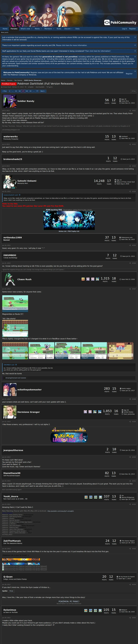Close the generative AI content notice
The height and width of the screenshot is (644, 138).
(x=135, y=56)
